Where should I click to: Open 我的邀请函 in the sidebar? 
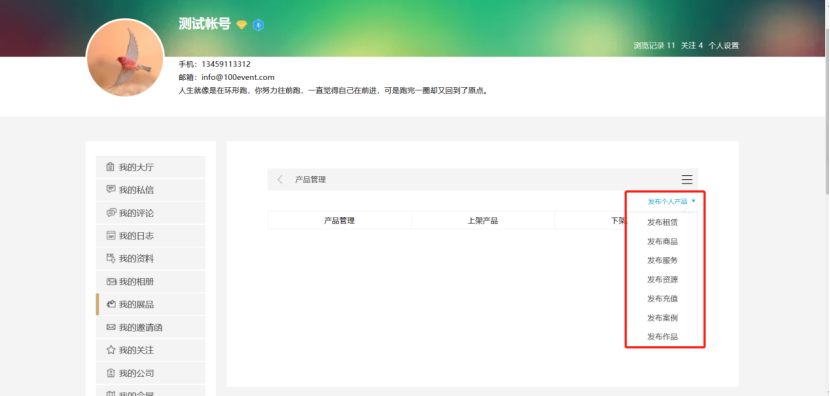pos(150,327)
